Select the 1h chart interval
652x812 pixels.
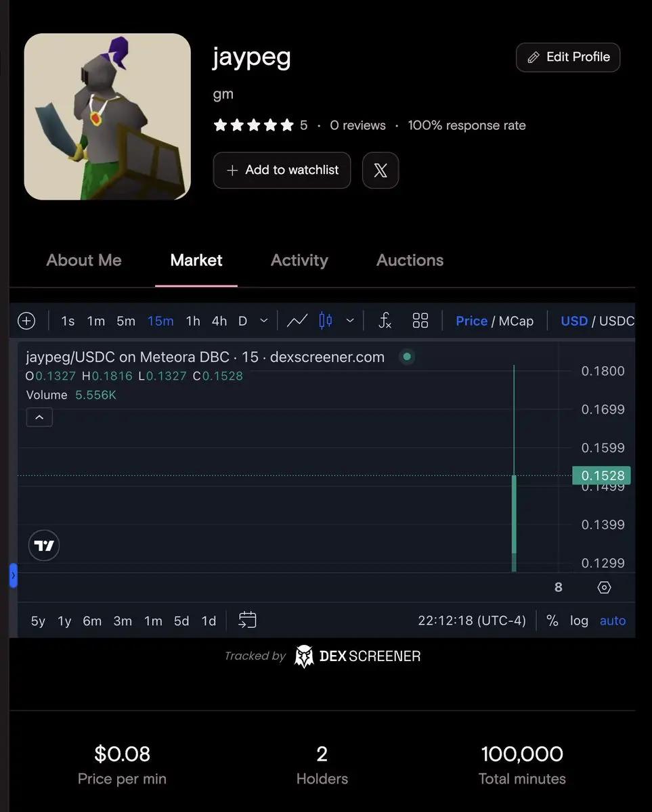tap(193, 321)
